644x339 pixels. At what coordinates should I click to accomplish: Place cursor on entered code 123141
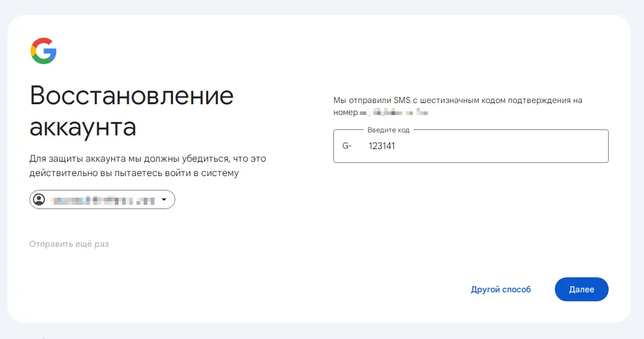click(382, 146)
